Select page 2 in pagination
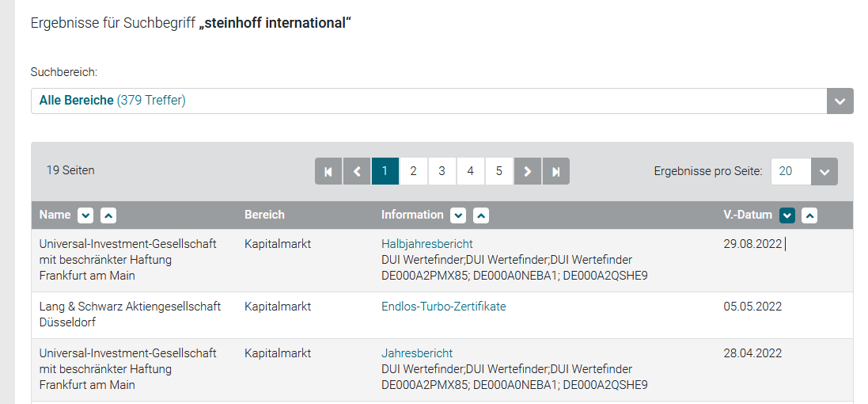The width and height of the screenshot is (868, 404). point(414,171)
